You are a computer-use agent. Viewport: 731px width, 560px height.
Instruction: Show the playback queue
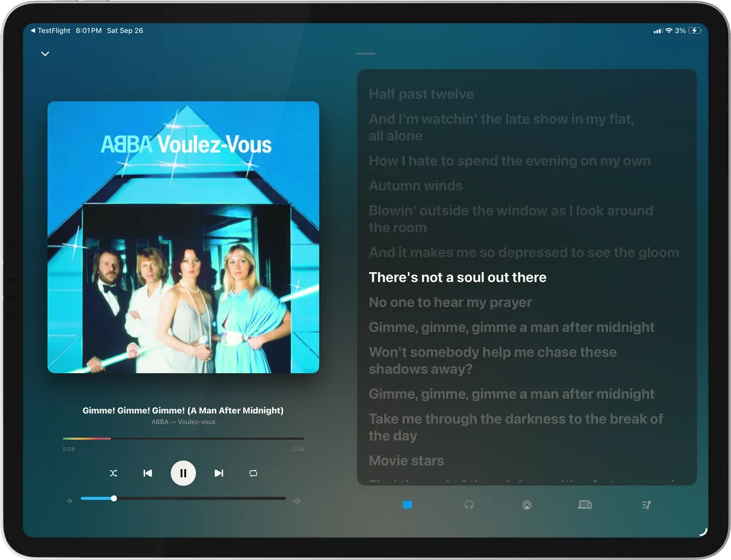(x=646, y=505)
